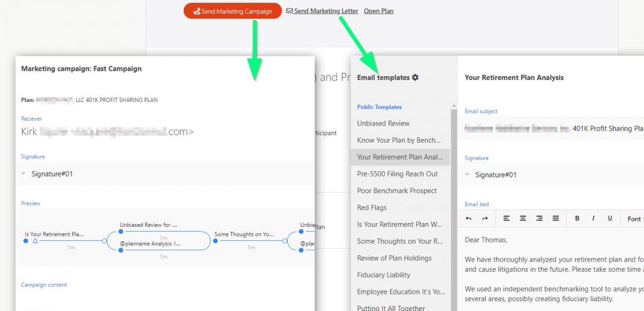Click the undo arrow in the email editor
This screenshot has height=311, width=644.
[469, 218]
